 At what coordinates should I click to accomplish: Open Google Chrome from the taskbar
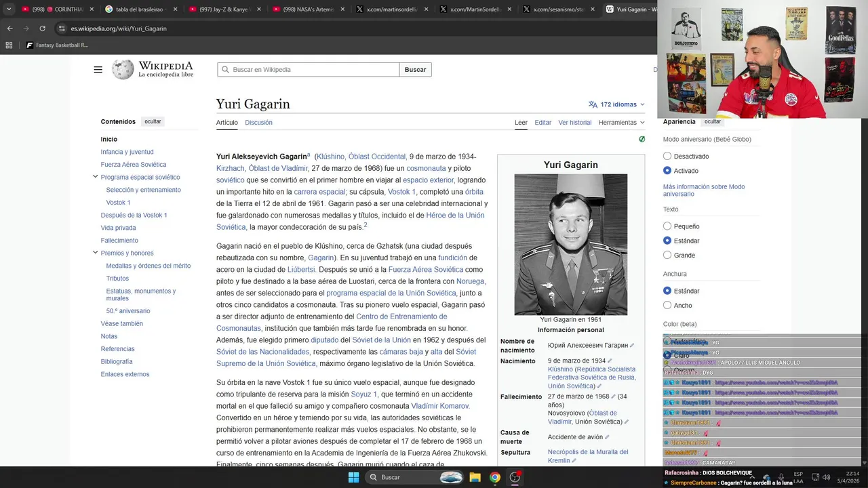point(495,477)
